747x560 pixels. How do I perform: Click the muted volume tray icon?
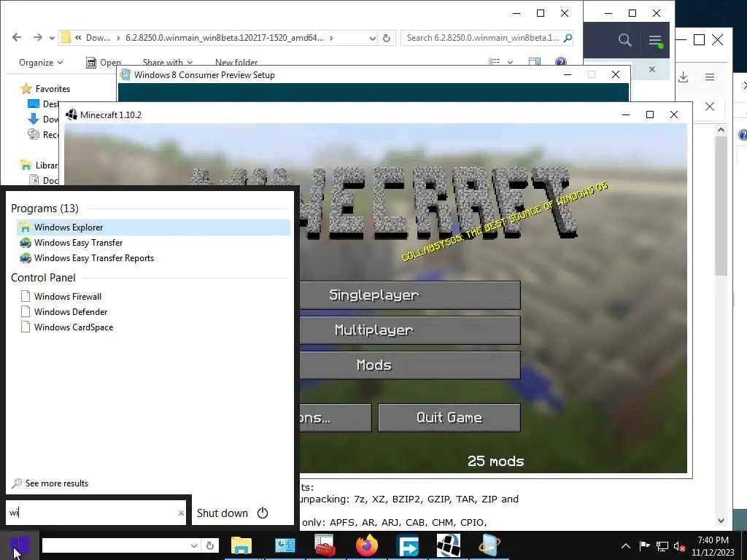(679, 546)
